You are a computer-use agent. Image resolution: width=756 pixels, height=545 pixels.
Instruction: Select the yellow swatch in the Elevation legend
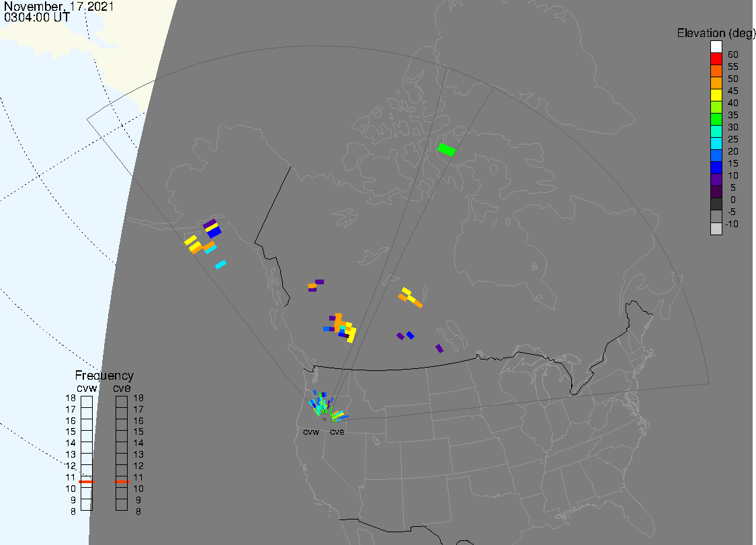click(x=716, y=95)
